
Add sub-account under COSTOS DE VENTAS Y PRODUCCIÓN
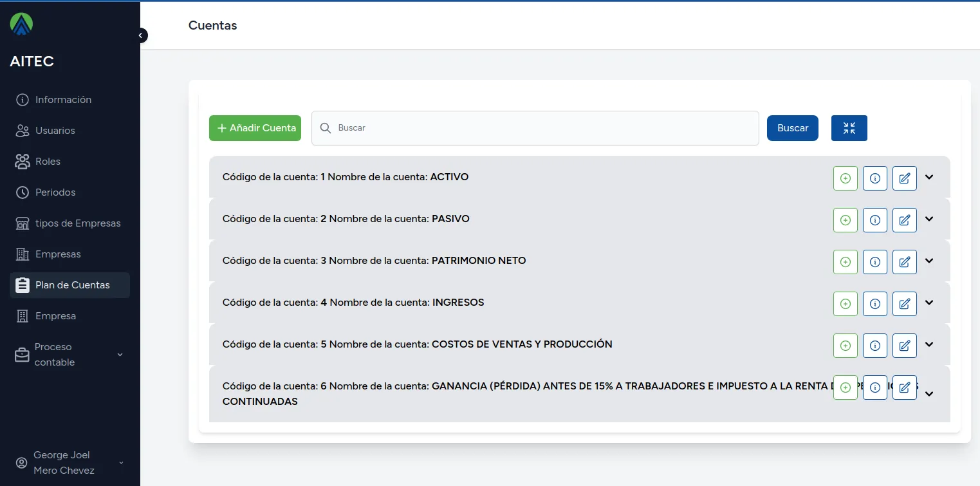[846, 346]
